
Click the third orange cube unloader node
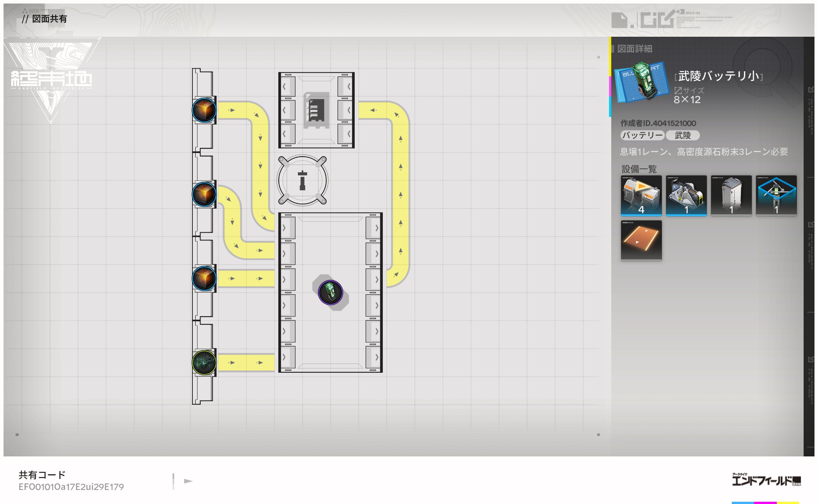point(204,278)
